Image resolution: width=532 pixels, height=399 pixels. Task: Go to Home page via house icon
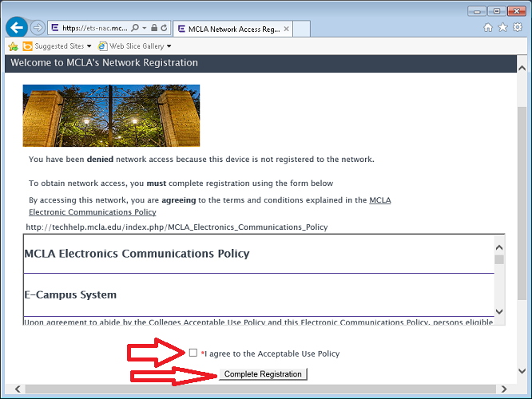point(488,27)
